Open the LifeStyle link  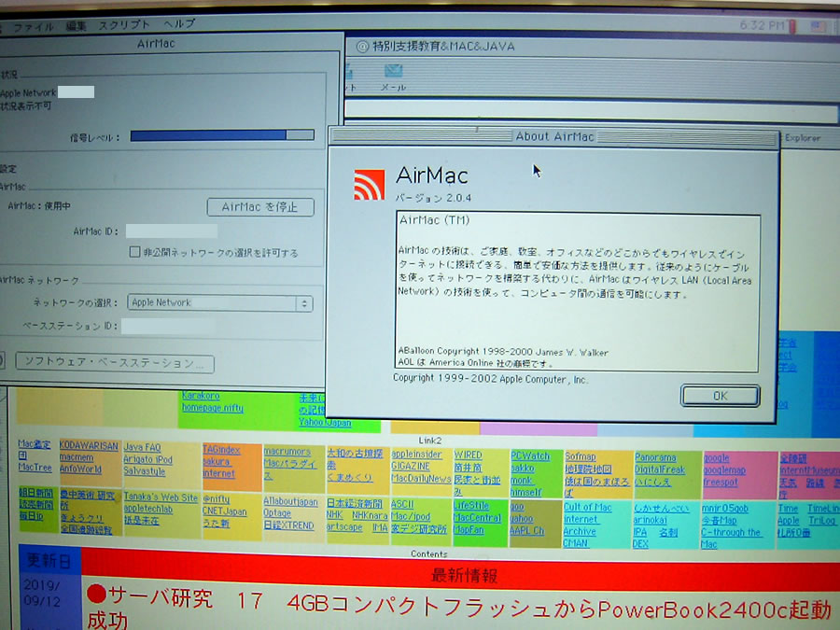(x=471, y=505)
